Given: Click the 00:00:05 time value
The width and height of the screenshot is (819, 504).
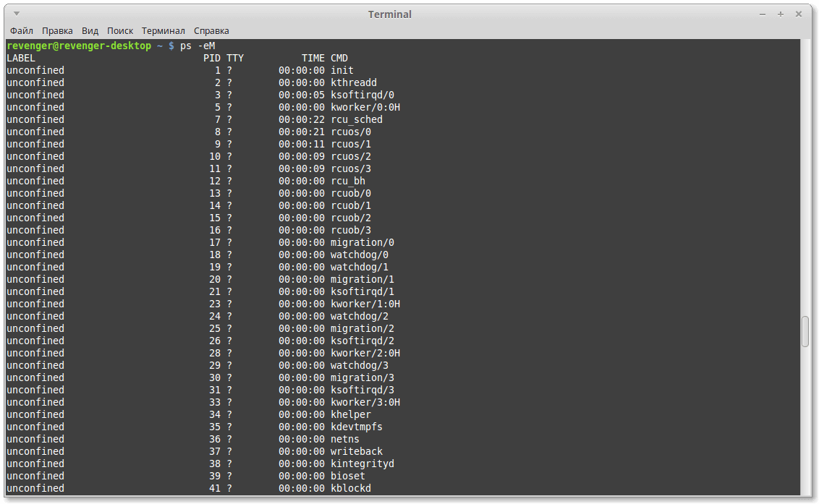Looking at the screenshot, I should 302,95.
